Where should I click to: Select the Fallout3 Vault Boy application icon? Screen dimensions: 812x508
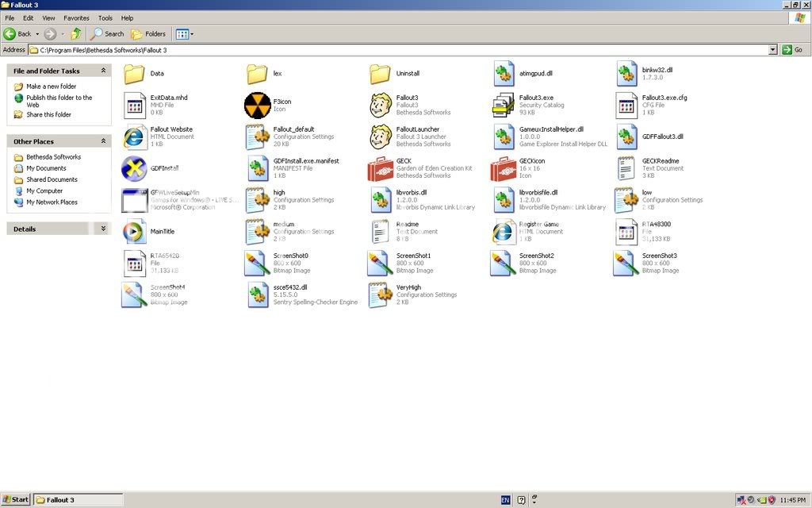(x=381, y=104)
